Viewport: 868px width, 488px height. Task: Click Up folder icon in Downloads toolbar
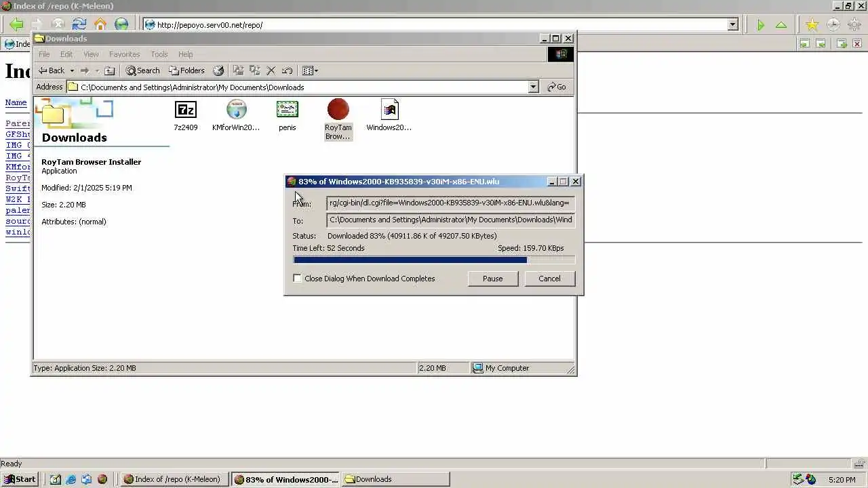click(110, 70)
